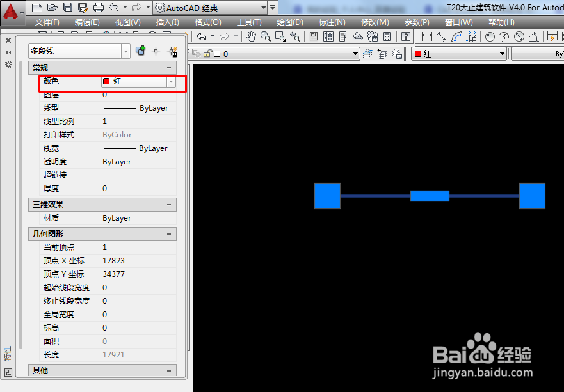Open the Layer Properties Manager icon
The image size is (564, 392).
(x=367, y=54)
